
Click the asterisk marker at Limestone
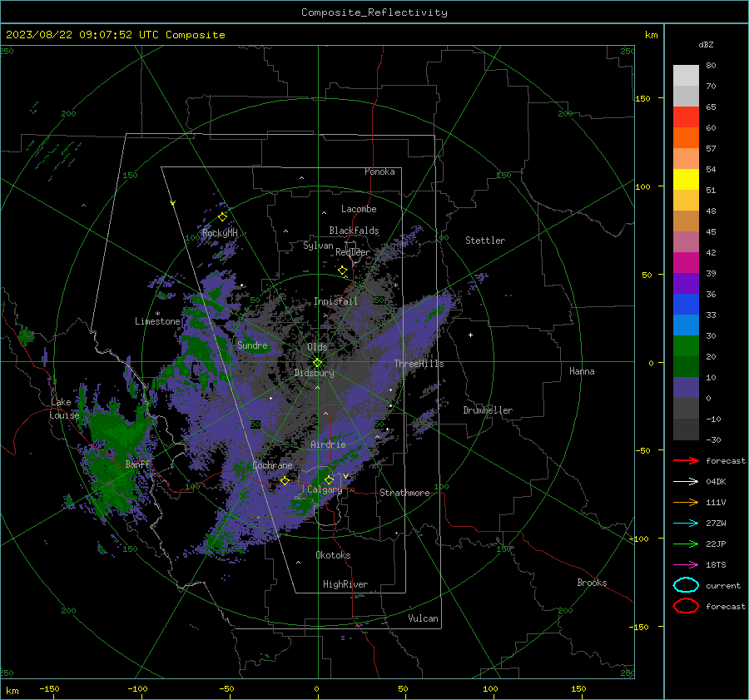tap(157, 314)
